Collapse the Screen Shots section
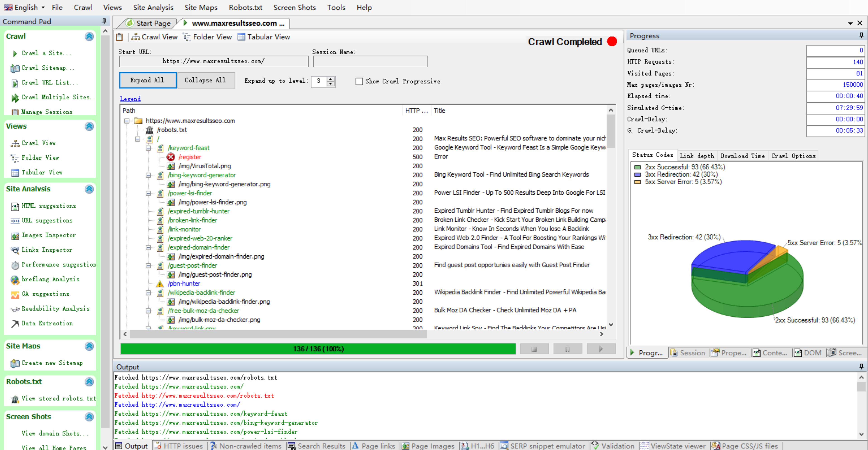The height and width of the screenshot is (450, 868). pos(89,417)
